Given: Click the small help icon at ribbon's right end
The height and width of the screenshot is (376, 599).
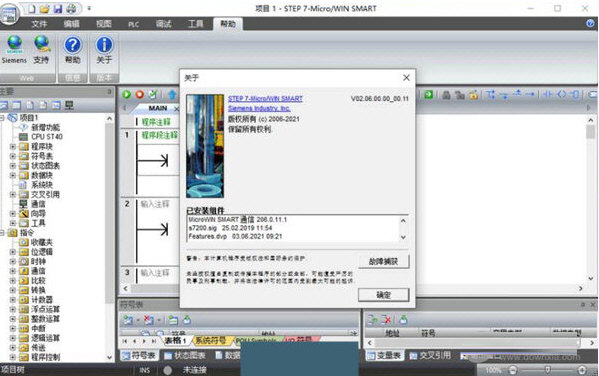Looking at the screenshot, I should (590, 24).
